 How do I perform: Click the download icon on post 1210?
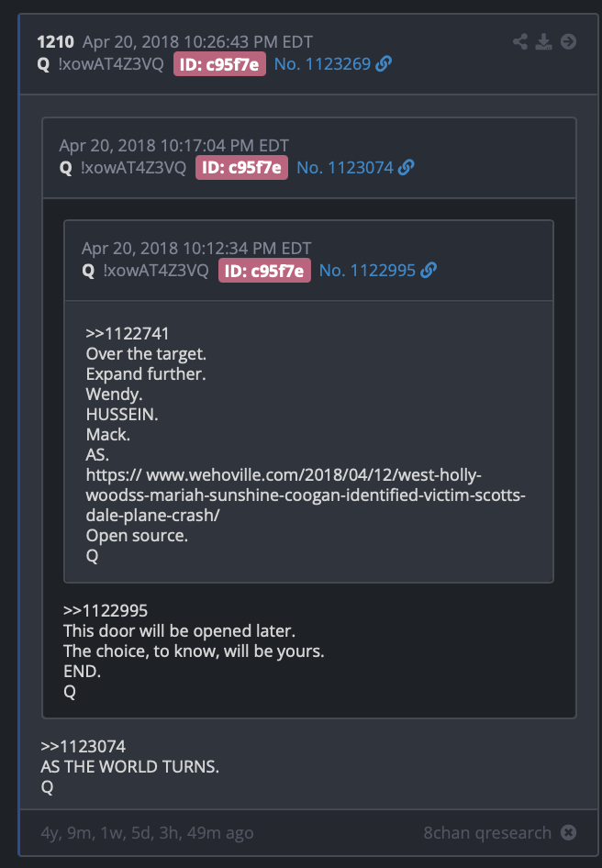pyautogui.click(x=544, y=41)
